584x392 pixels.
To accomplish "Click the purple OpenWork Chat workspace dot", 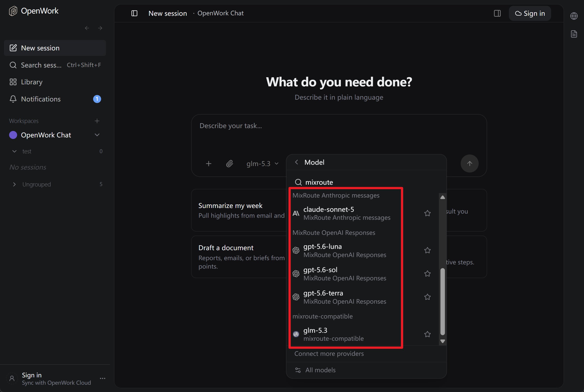I will (x=13, y=135).
